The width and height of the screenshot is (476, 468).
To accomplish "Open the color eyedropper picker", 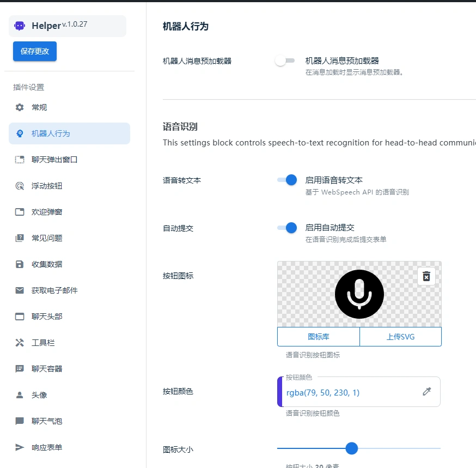I will click(427, 391).
